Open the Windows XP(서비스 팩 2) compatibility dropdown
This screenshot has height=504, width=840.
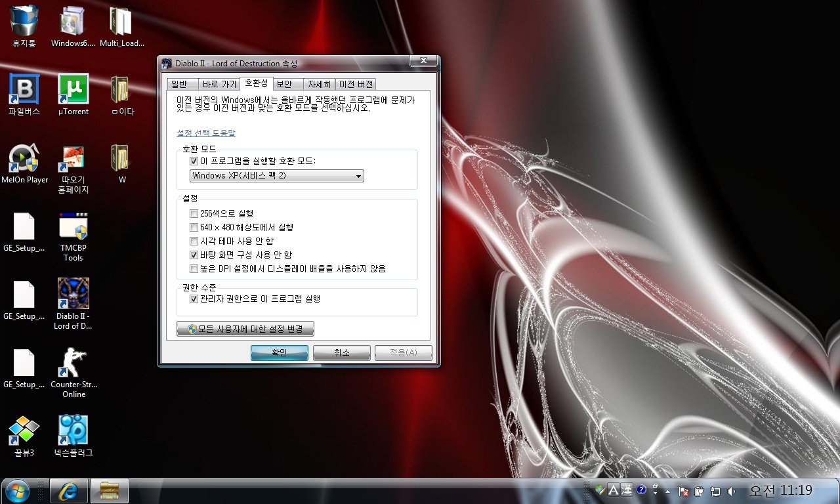click(276, 176)
